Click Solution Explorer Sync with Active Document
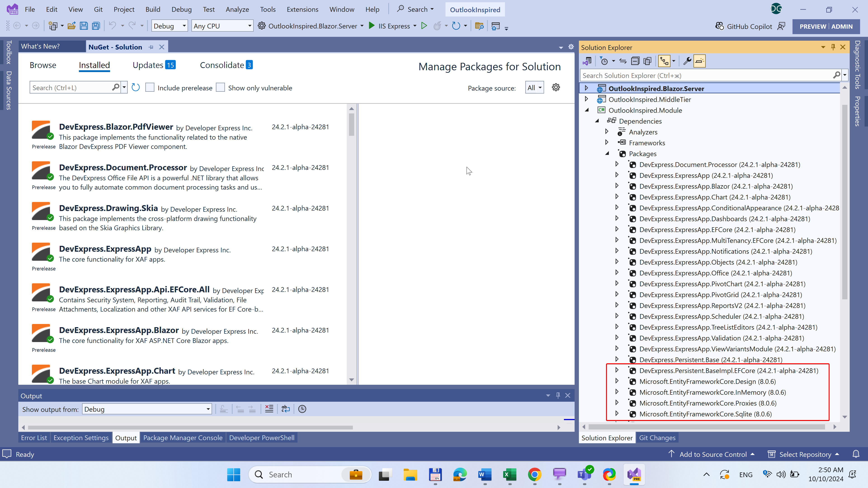The height and width of the screenshot is (488, 868). click(623, 61)
